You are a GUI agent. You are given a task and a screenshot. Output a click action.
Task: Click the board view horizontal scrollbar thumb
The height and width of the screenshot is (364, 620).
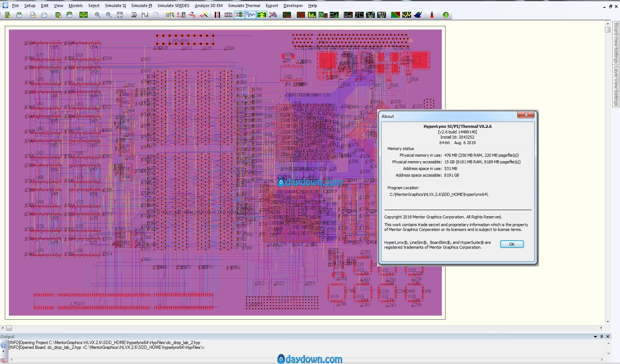pos(9,328)
